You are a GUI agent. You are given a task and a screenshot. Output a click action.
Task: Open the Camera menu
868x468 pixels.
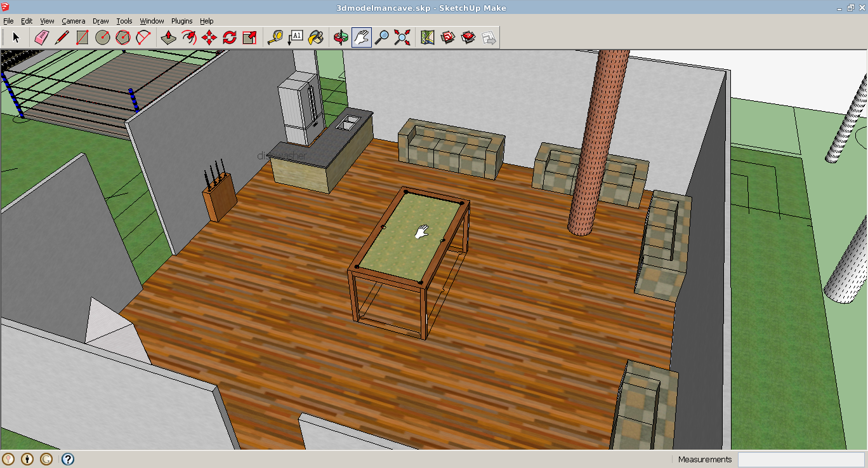click(x=74, y=21)
